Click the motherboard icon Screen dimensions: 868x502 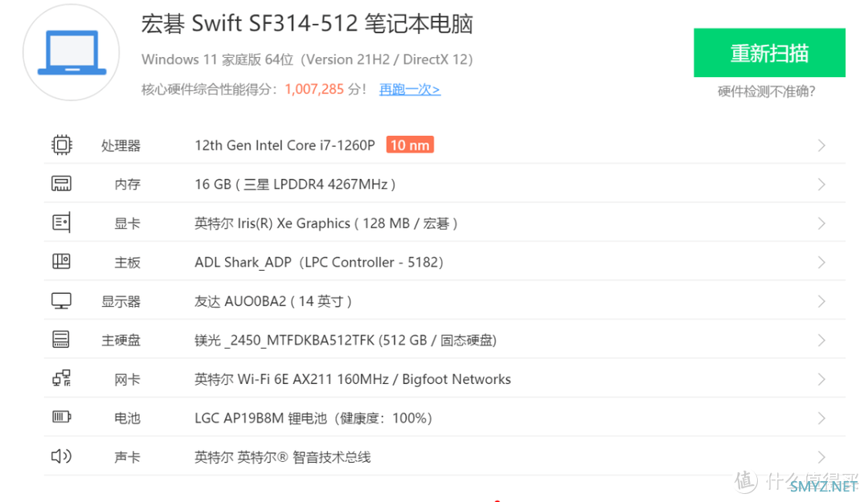click(x=61, y=261)
